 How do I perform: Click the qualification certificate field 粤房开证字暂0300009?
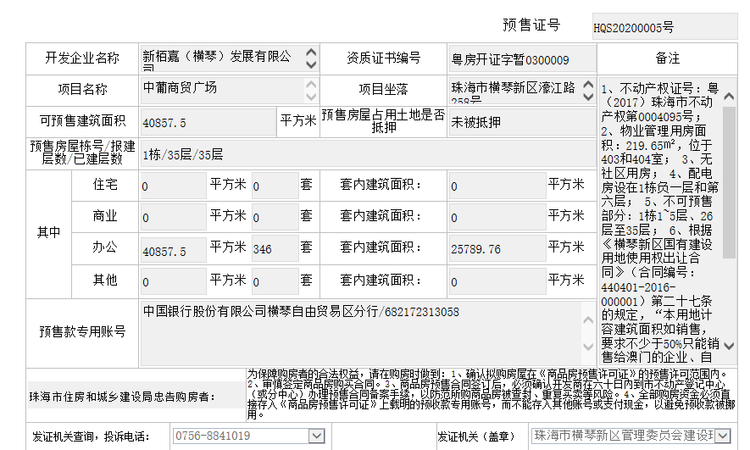tap(522, 60)
